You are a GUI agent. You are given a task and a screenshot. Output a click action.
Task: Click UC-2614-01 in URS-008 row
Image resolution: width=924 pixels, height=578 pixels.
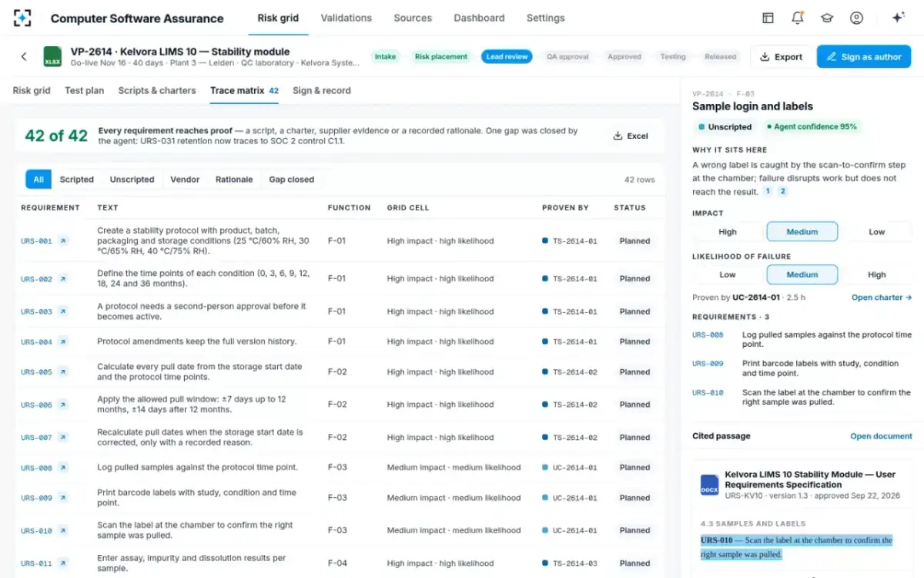click(570, 468)
